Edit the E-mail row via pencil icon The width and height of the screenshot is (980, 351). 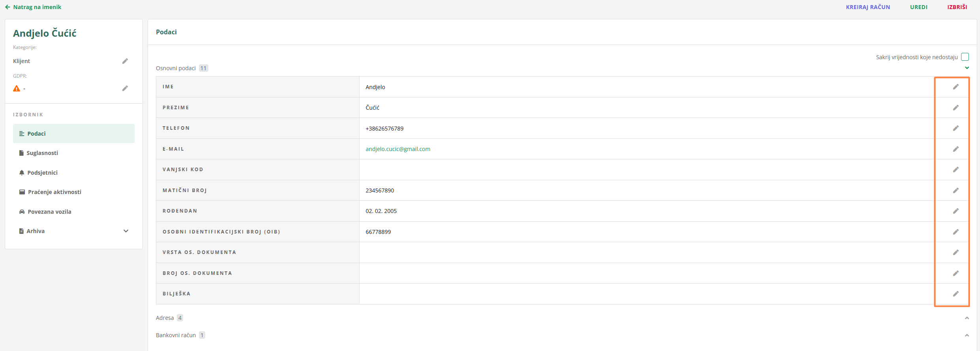[x=956, y=149]
